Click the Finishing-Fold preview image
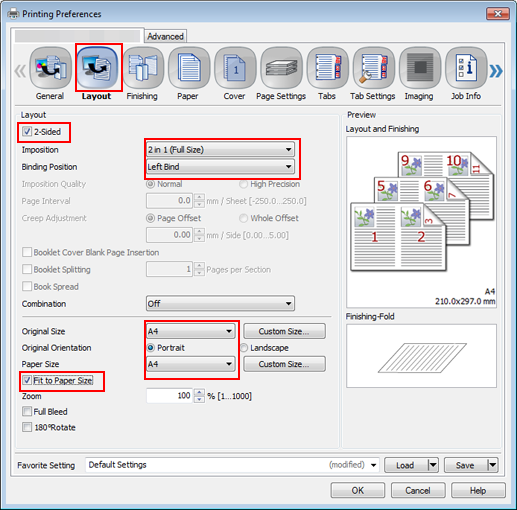This screenshot has height=510, width=517. (x=421, y=356)
